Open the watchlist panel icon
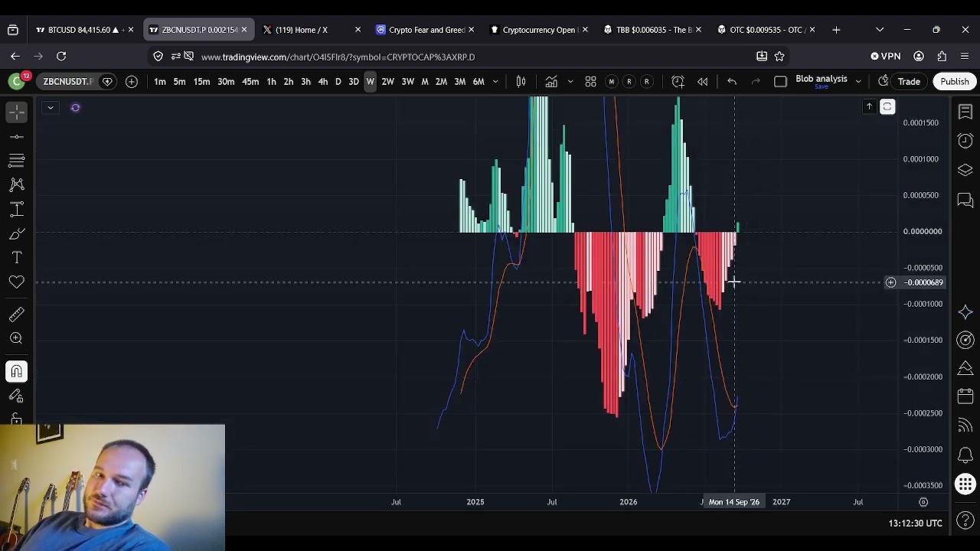980x551 pixels. coord(965,112)
